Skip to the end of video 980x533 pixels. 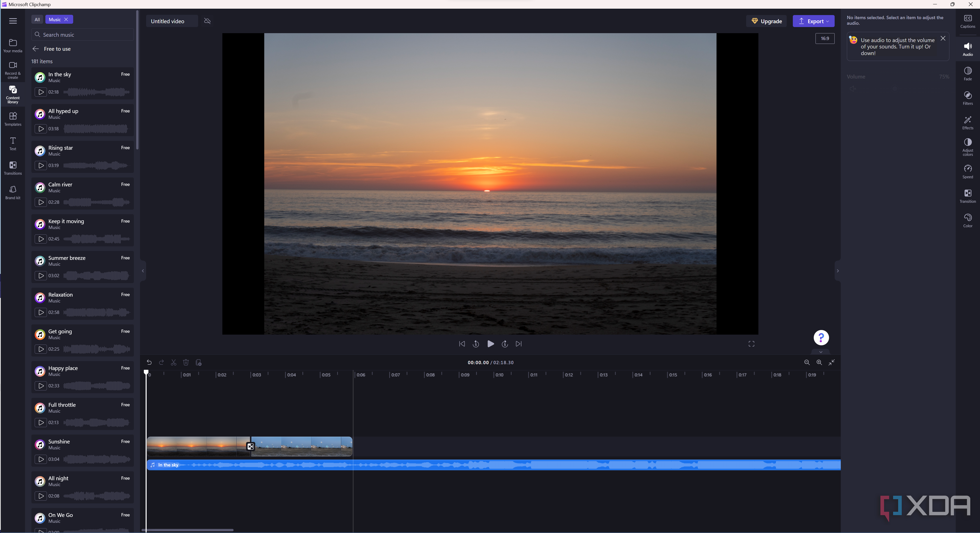point(518,344)
